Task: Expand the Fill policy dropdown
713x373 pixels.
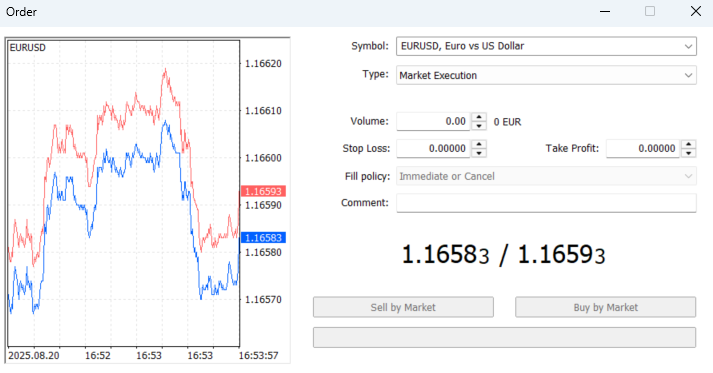Action: click(x=546, y=176)
